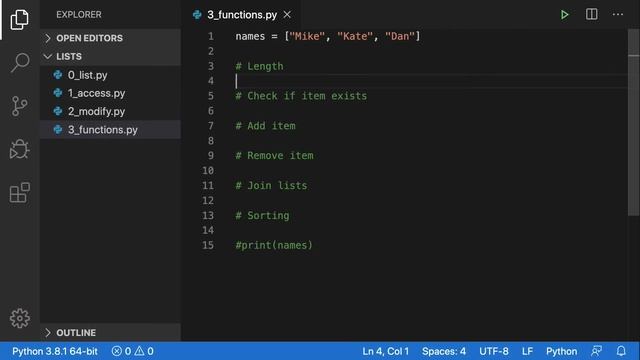Run Python file with play button

click(x=564, y=15)
